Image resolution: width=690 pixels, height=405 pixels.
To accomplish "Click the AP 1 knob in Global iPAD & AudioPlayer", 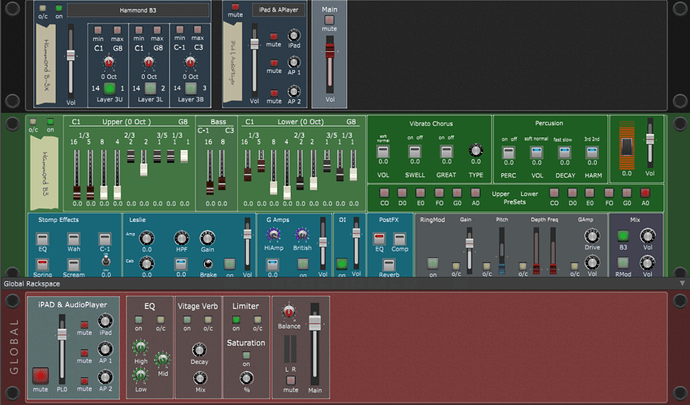I will (105, 350).
